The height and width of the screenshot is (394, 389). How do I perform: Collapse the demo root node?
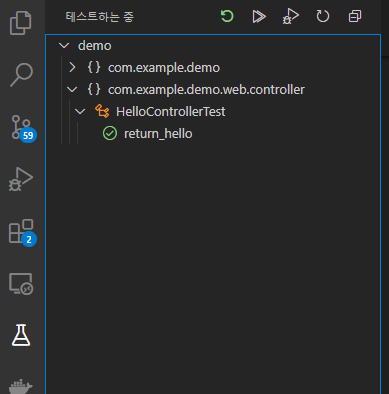(x=64, y=45)
